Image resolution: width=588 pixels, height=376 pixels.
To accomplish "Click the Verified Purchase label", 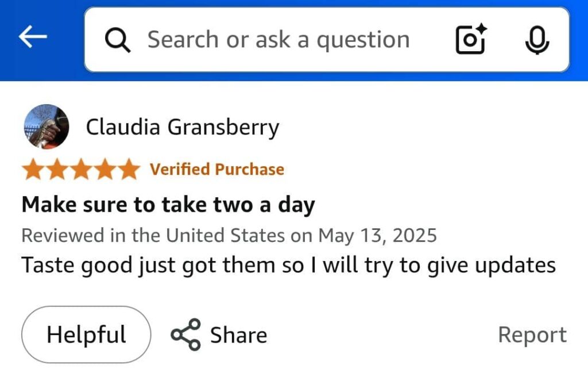I will click(217, 170).
